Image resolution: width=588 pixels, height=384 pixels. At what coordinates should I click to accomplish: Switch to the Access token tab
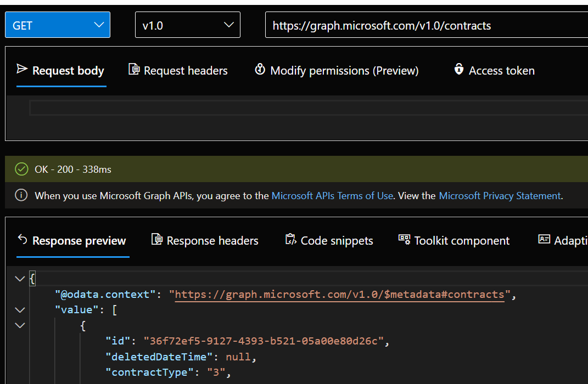click(494, 71)
